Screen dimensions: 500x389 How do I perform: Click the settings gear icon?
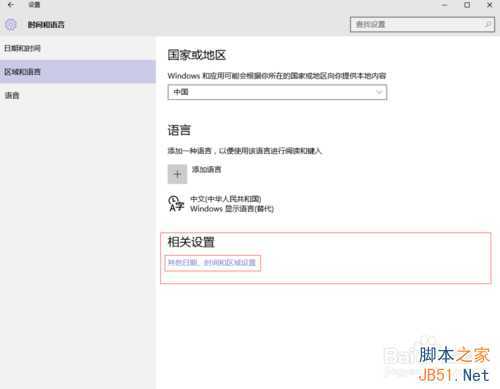coord(11,25)
